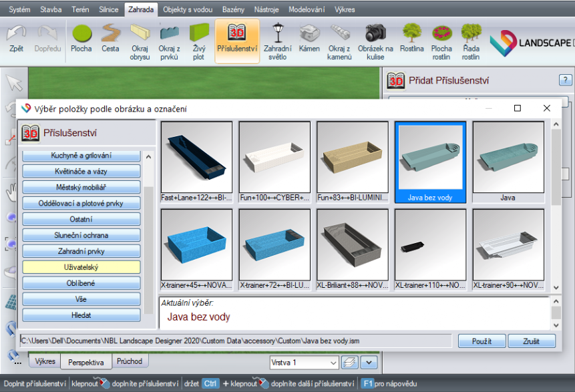This screenshot has width=575, height=392.
Task: Select the Java bez vody thumbnail
Action: [x=431, y=162]
